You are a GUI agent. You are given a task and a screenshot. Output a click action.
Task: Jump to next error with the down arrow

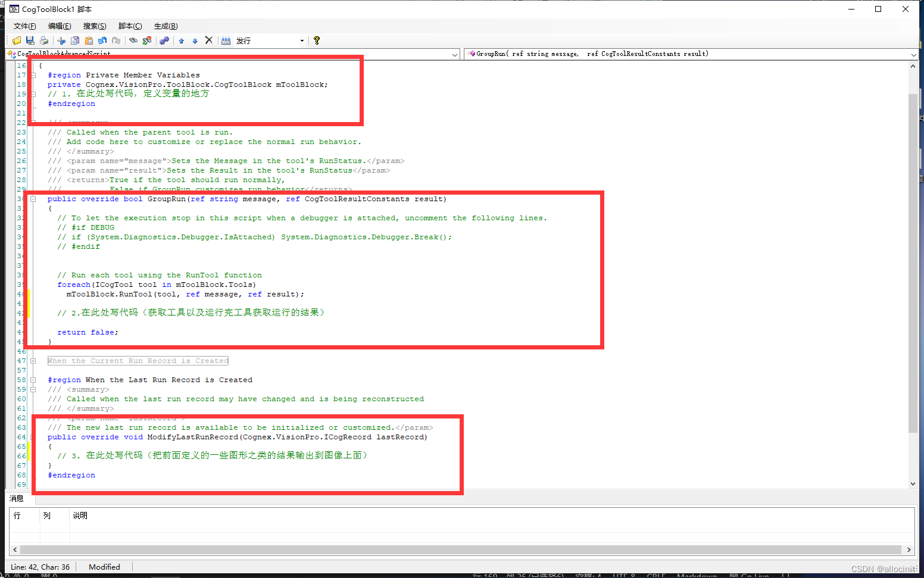[x=195, y=40]
